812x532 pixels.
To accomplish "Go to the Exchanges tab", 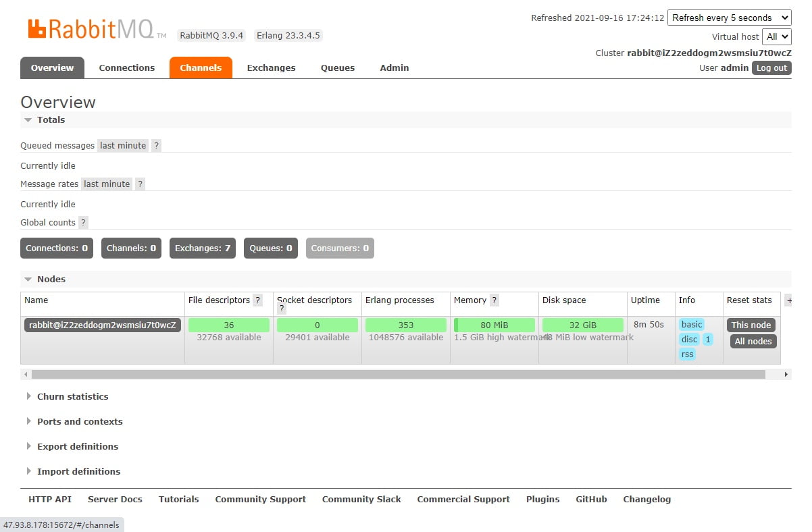I will coord(271,68).
